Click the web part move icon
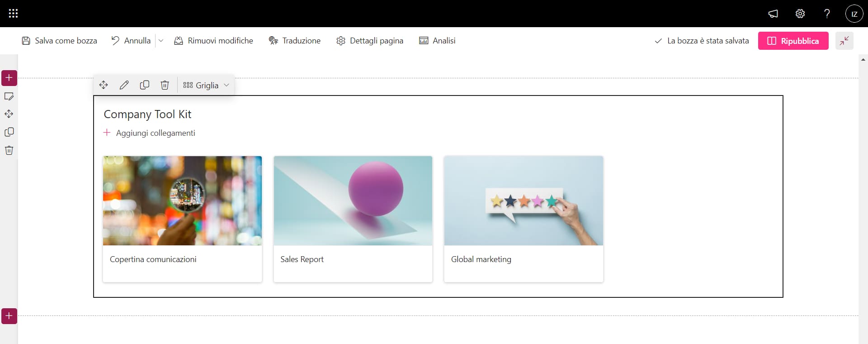The height and width of the screenshot is (344, 868). tap(104, 85)
